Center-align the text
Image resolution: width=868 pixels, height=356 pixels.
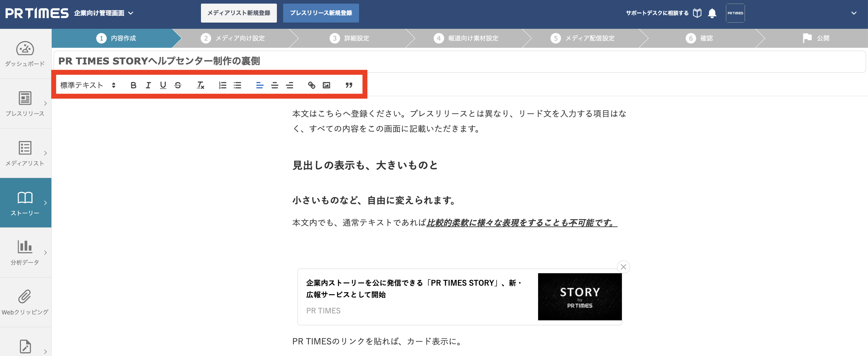pos(275,85)
